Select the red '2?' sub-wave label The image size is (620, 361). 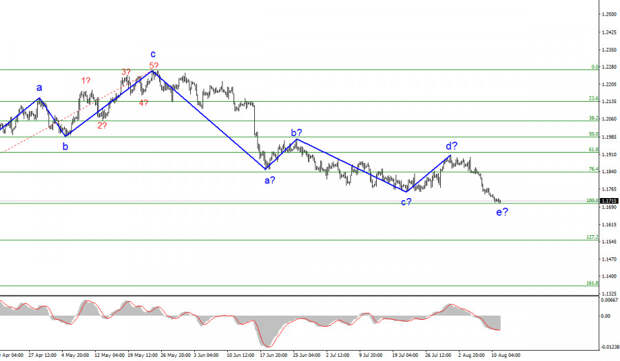click(x=102, y=125)
